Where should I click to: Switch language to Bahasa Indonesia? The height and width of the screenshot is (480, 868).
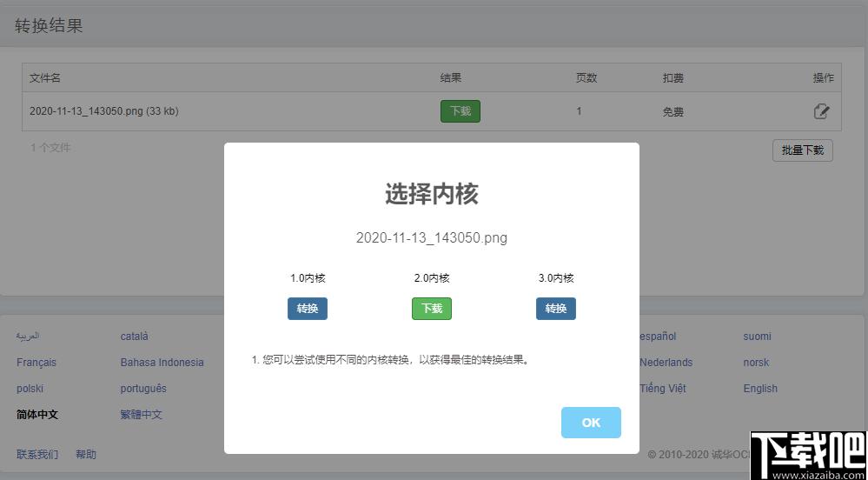162,363
